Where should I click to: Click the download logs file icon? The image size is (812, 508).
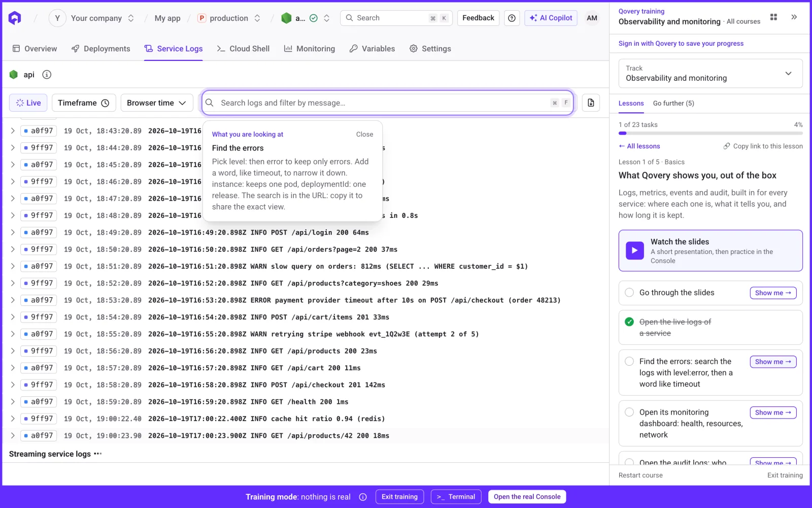point(591,103)
